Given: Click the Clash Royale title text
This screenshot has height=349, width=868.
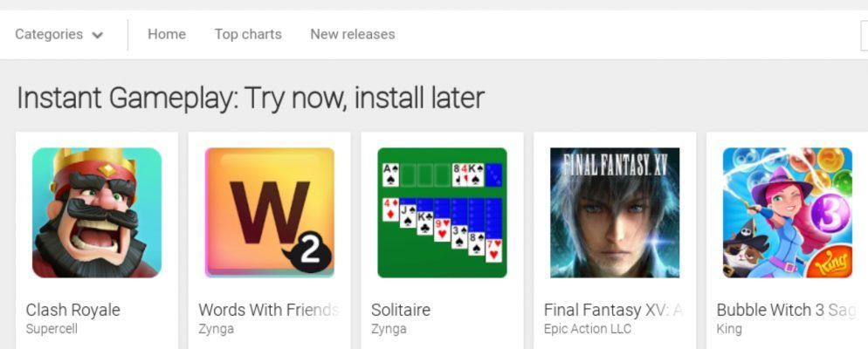Looking at the screenshot, I should (73, 310).
